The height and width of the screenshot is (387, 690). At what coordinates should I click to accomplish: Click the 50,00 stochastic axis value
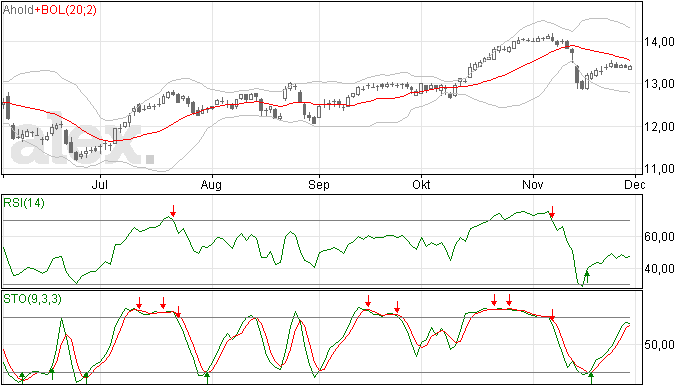[x=660, y=345]
